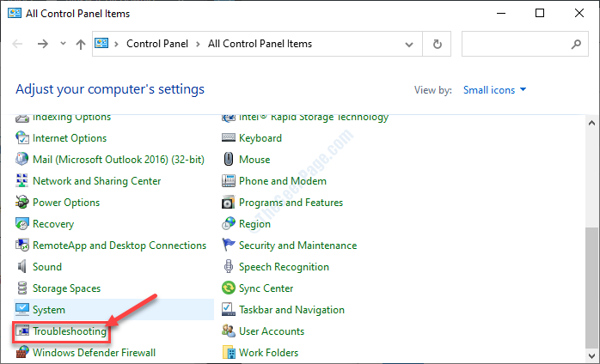Open the View by Small icons dropdown

495,90
